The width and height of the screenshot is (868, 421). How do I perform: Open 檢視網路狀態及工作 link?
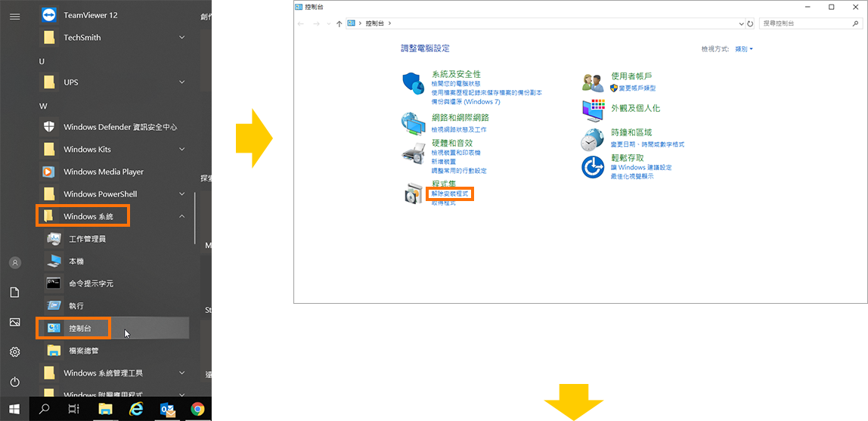(x=459, y=129)
